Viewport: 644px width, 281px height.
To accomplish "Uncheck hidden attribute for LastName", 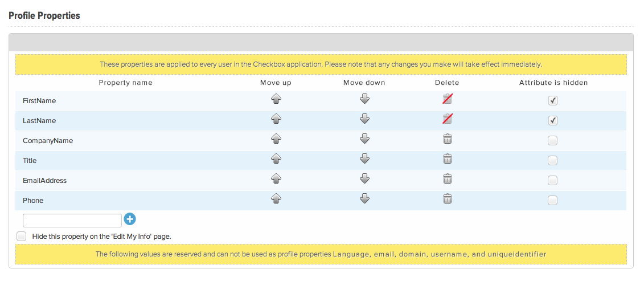I will 553,120.
